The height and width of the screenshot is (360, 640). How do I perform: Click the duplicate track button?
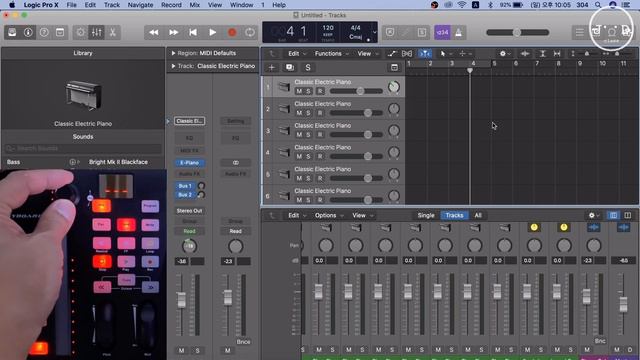(x=290, y=67)
